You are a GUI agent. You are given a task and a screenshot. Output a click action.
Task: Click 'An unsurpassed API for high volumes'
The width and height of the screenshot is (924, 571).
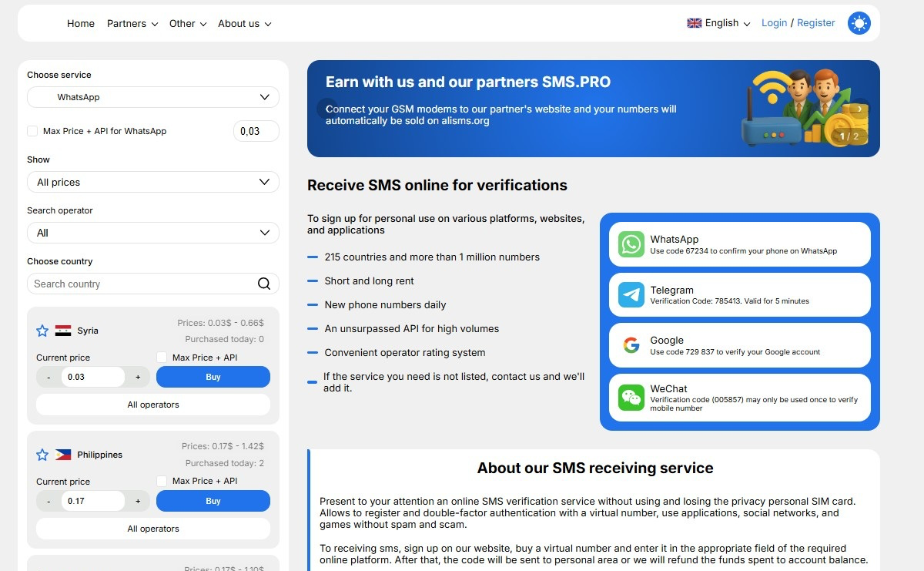(412, 329)
